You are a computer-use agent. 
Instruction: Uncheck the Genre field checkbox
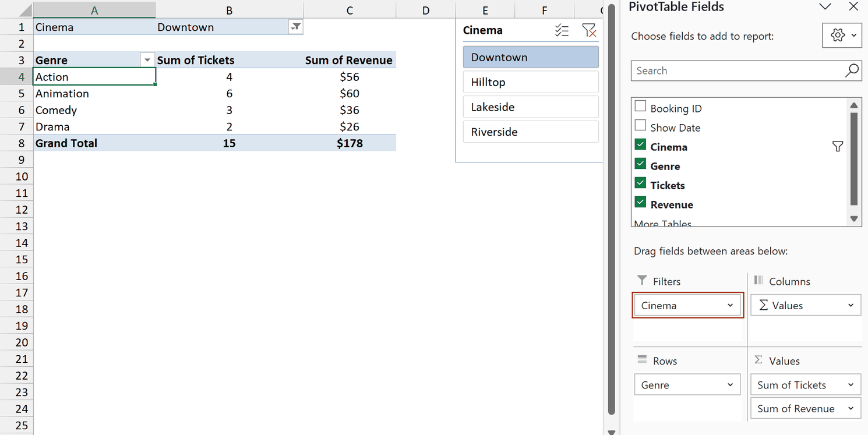pos(640,164)
